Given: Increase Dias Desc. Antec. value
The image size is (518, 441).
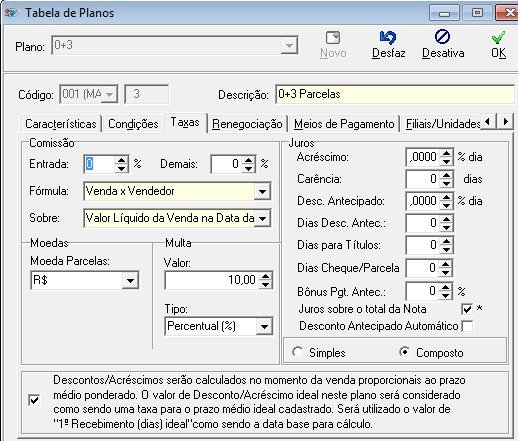Looking at the screenshot, I should coord(446,219).
